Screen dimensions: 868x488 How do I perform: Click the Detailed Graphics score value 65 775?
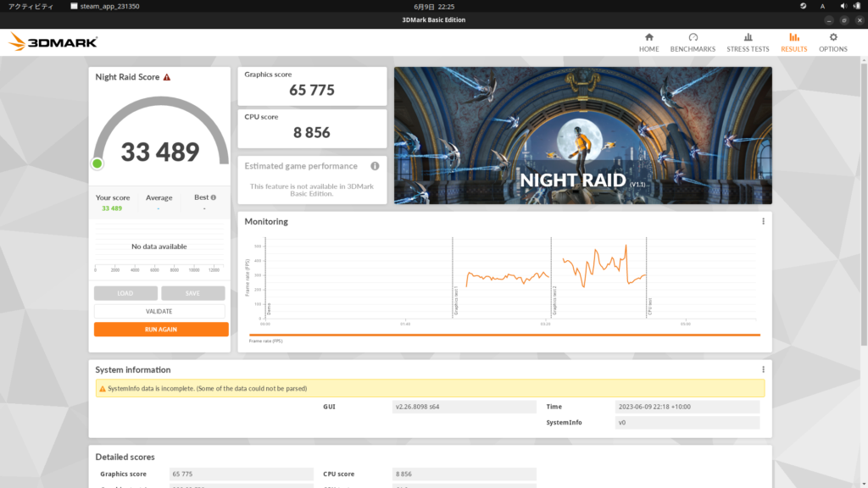pos(242,474)
